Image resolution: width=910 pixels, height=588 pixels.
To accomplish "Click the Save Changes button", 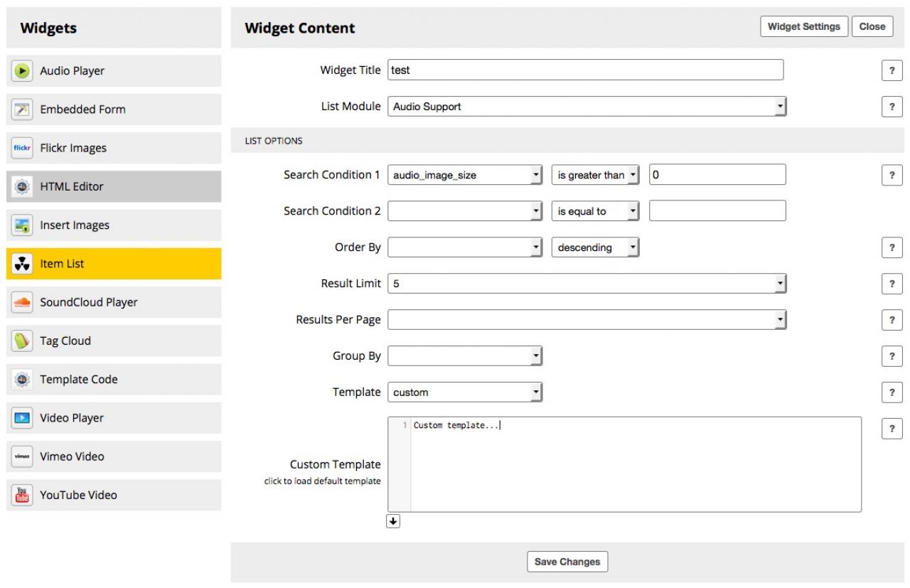I will (x=567, y=562).
